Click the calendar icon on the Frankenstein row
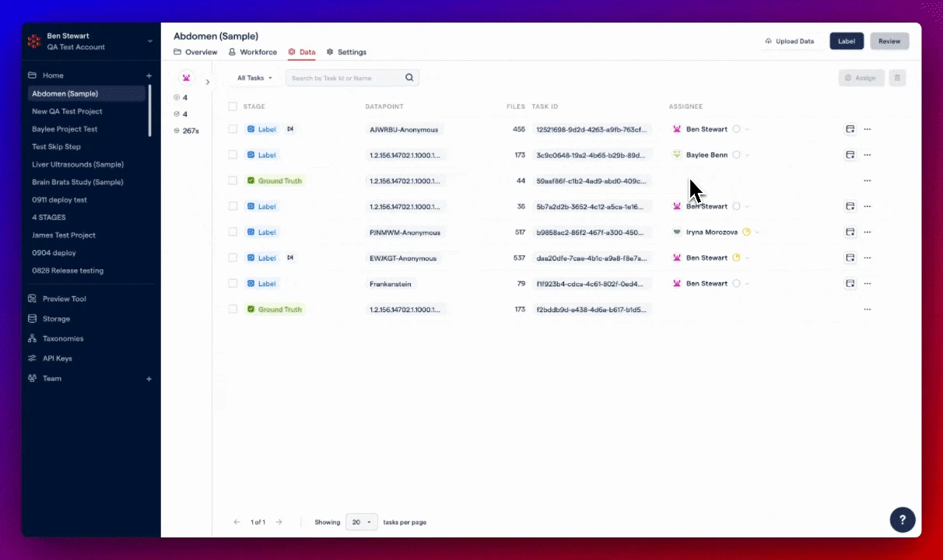The image size is (943, 560). coord(850,283)
